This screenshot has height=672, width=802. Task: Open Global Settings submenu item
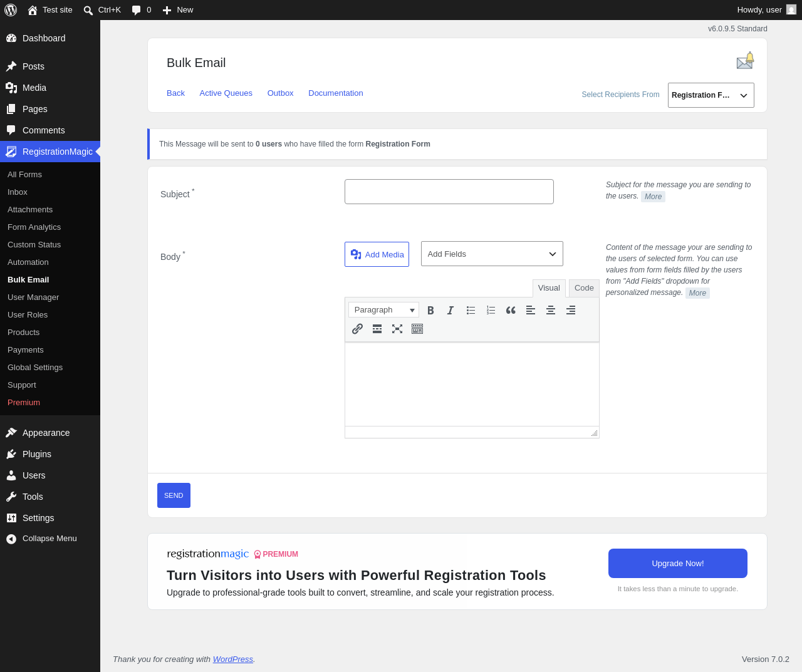[50, 368]
